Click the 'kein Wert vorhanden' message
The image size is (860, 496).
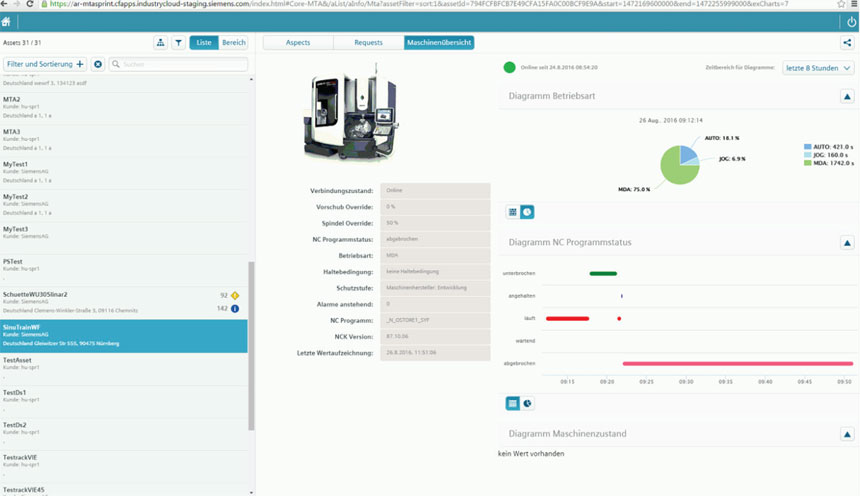tap(531, 454)
